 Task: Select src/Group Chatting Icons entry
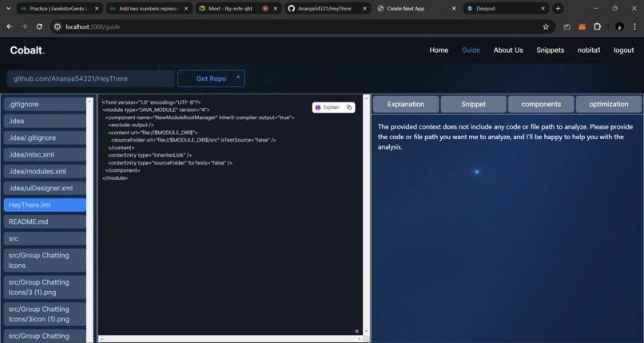(45, 261)
